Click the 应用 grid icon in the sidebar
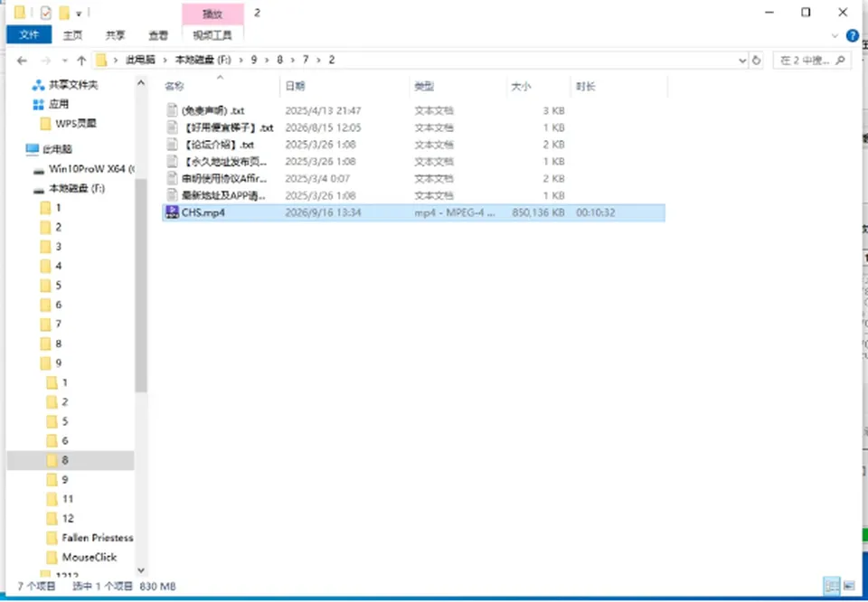The height and width of the screenshot is (602, 868). pyautogui.click(x=38, y=104)
